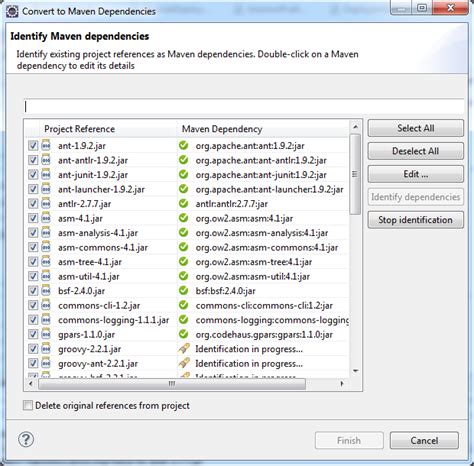The height and width of the screenshot is (466, 474).
Task: Click the jar icon for ant-launcher-1.9.2.jar
Action: click(x=46, y=189)
